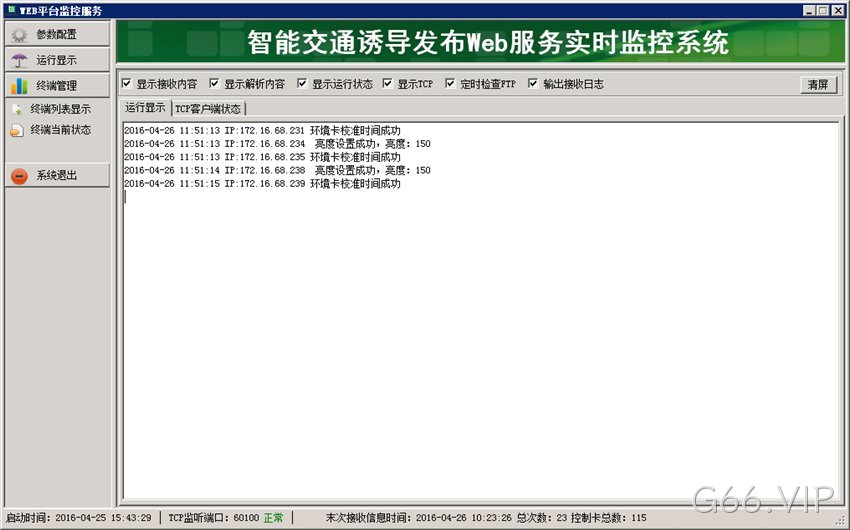Close the WEB平台监控服务 window

click(x=837, y=10)
